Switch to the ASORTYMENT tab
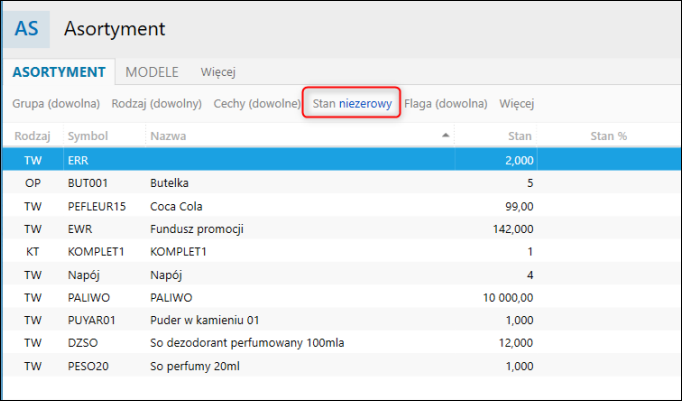Viewport: 682px width, 401px height. point(59,72)
